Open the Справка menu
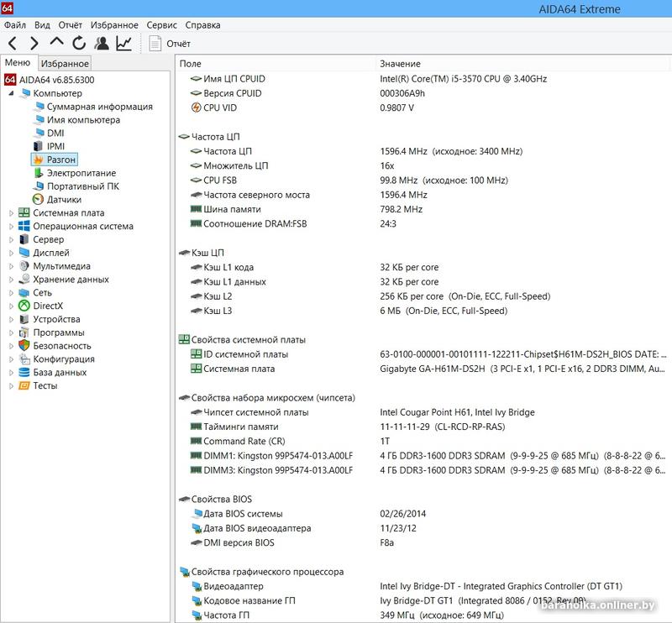Viewport: 672px width, 623px height. pyautogui.click(x=202, y=25)
